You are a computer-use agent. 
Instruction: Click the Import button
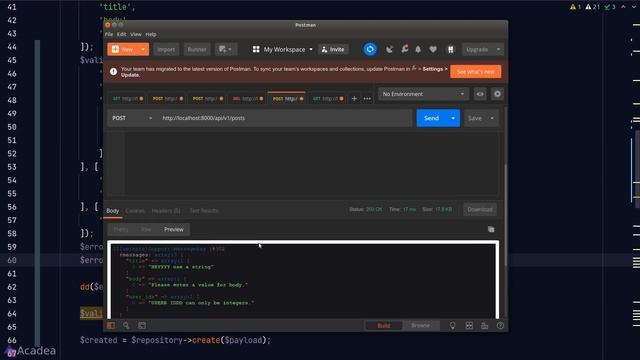pos(166,49)
